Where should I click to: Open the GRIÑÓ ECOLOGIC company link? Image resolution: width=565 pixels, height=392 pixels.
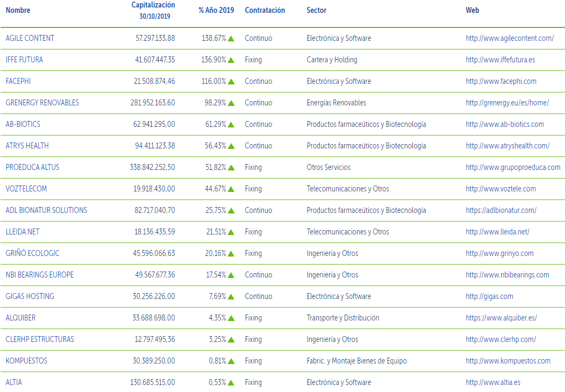tap(32, 253)
